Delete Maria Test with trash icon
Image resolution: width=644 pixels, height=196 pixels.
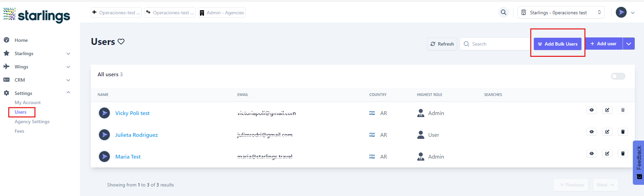coord(623,153)
